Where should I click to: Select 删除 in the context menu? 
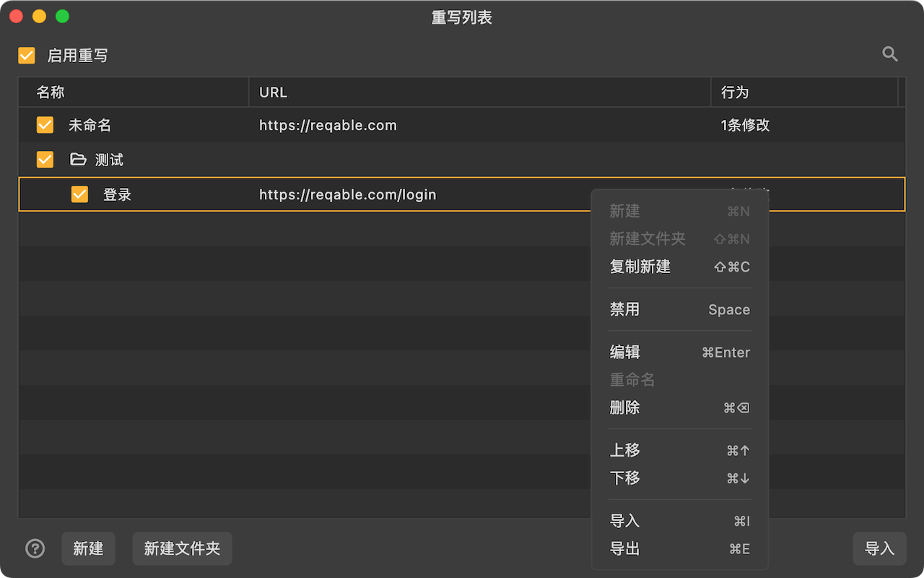pyautogui.click(x=680, y=407)
